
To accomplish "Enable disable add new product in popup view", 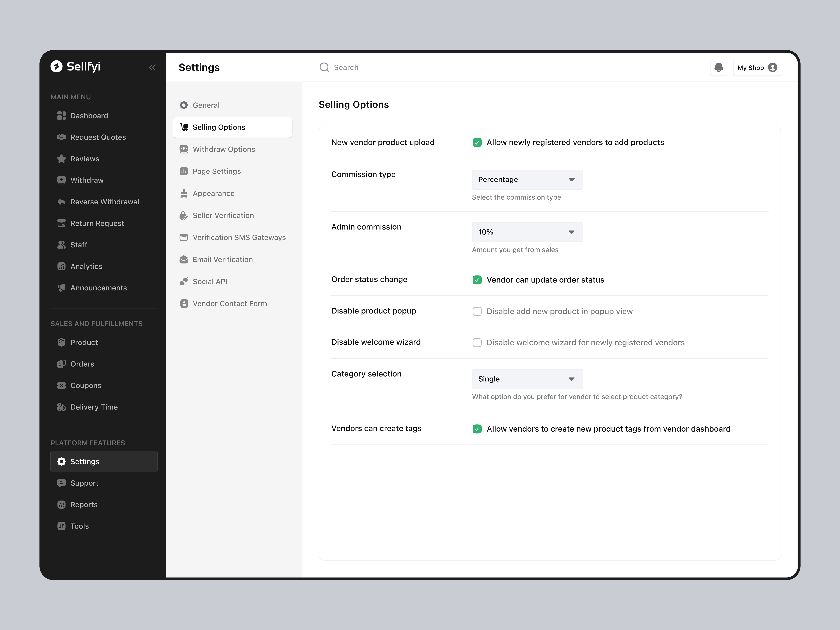I will [477, 311].
